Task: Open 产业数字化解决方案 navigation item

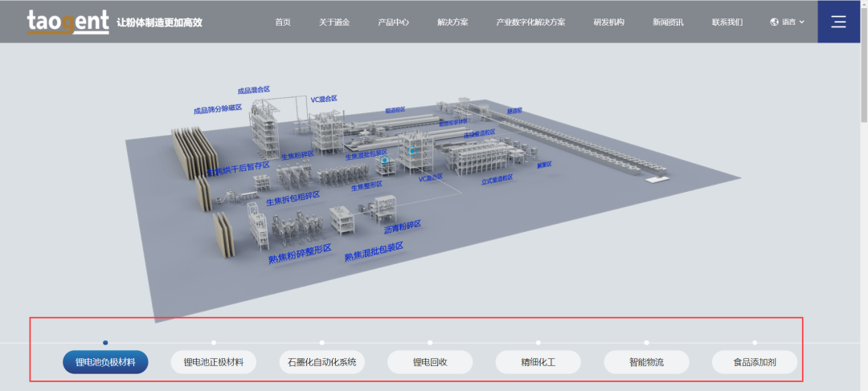Action: tap(530, 22)
